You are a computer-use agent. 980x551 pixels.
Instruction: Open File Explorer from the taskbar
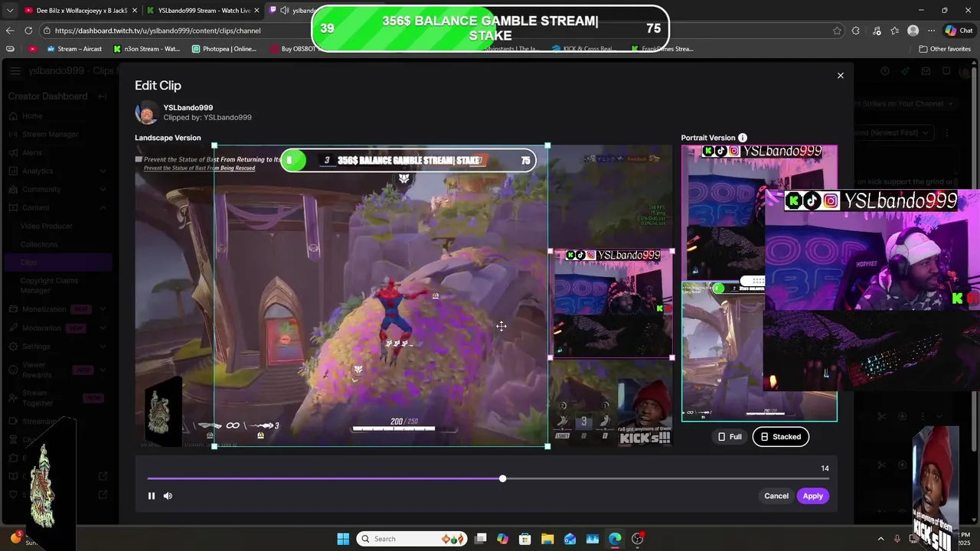coord(547,539)
